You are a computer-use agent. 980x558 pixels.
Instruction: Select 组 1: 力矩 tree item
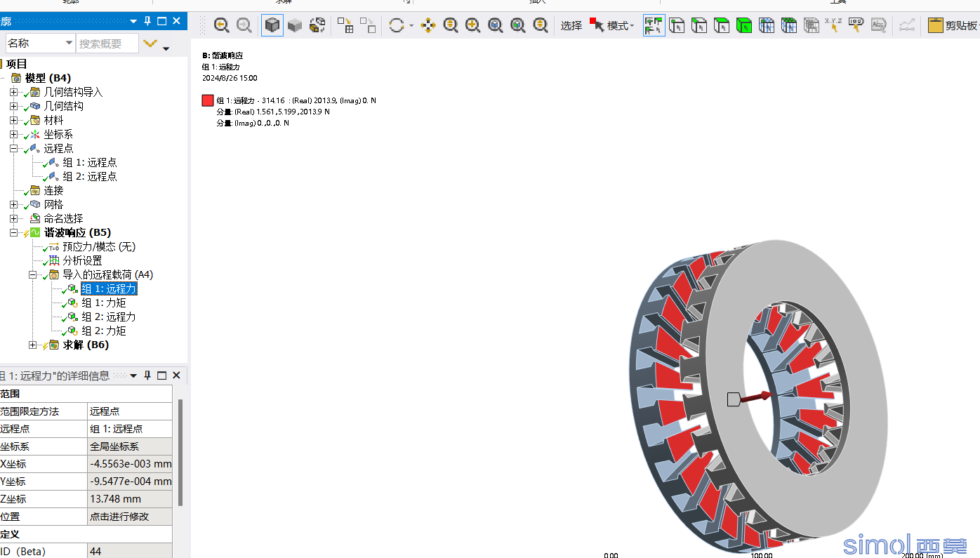pos(104,303)
